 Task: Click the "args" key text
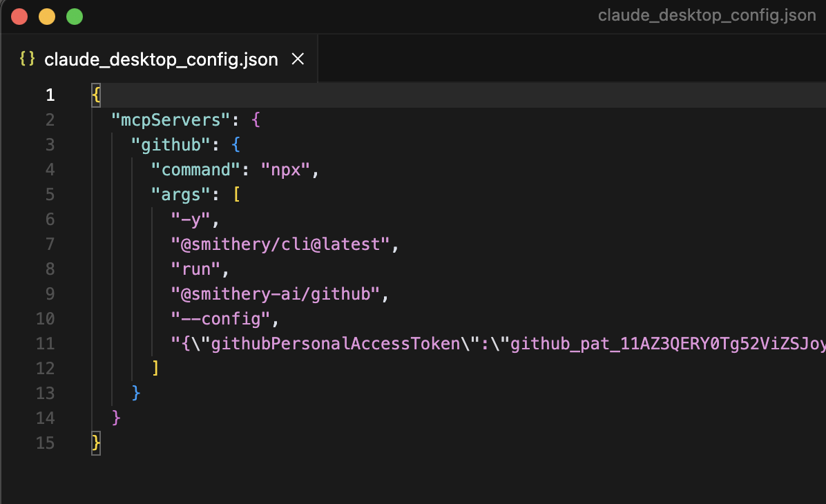(181, 195)
